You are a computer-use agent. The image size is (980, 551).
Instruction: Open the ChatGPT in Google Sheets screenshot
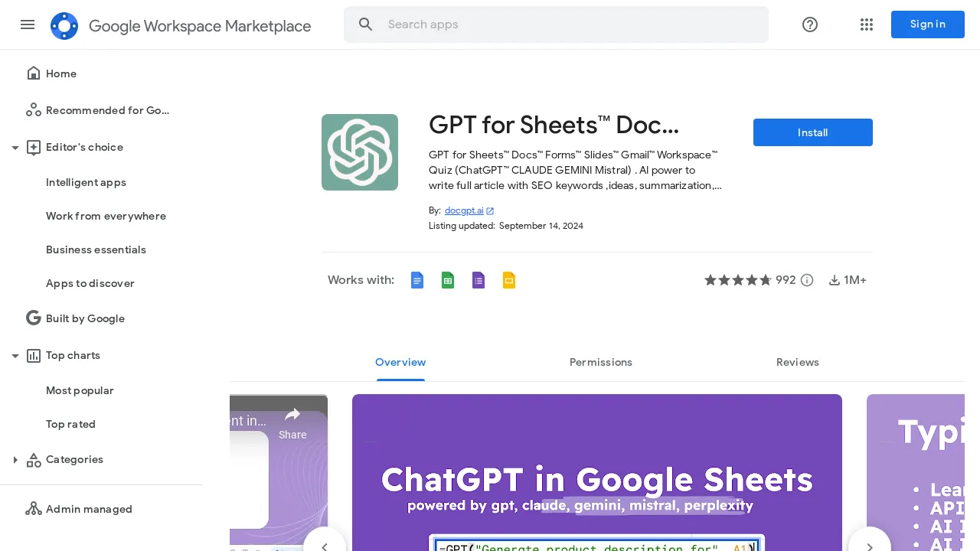[597, 473]
